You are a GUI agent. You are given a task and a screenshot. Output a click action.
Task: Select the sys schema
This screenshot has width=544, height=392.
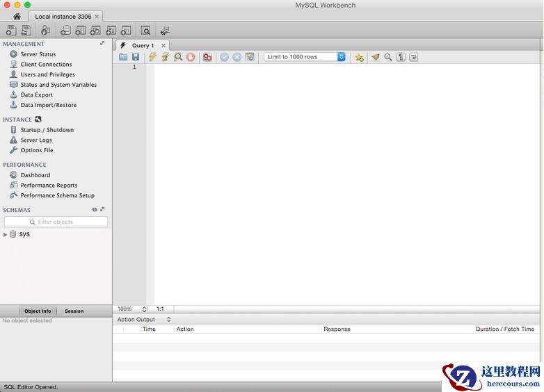[x=24, y=234]
